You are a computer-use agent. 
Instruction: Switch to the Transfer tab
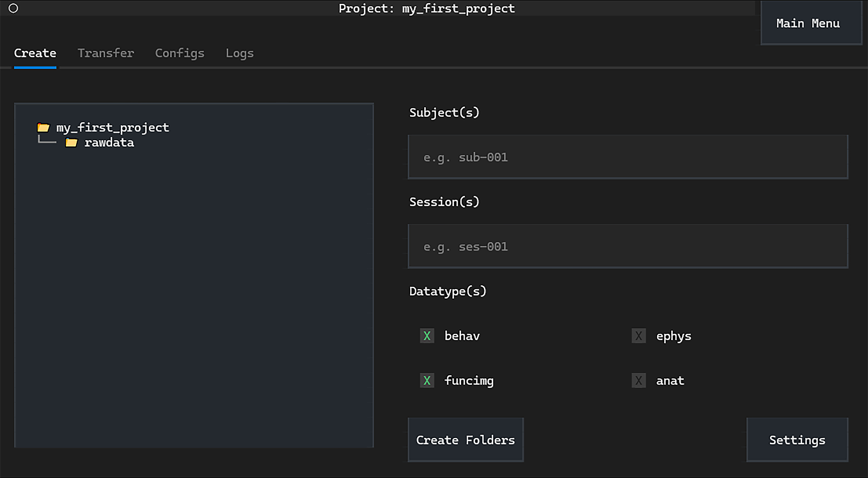(106, 53)
